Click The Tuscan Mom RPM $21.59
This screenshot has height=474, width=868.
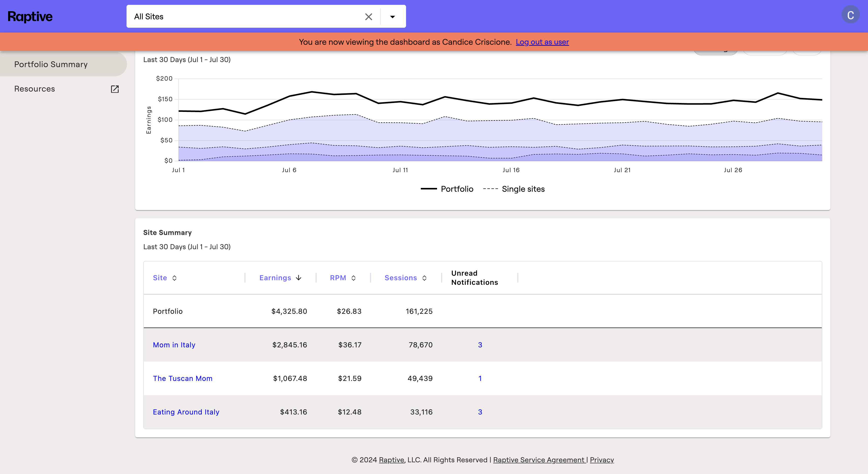pos(350,378)
